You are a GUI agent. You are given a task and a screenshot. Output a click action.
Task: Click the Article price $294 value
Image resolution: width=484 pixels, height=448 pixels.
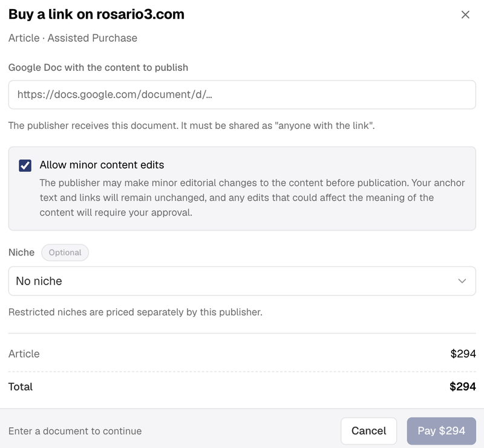(463, 354)
